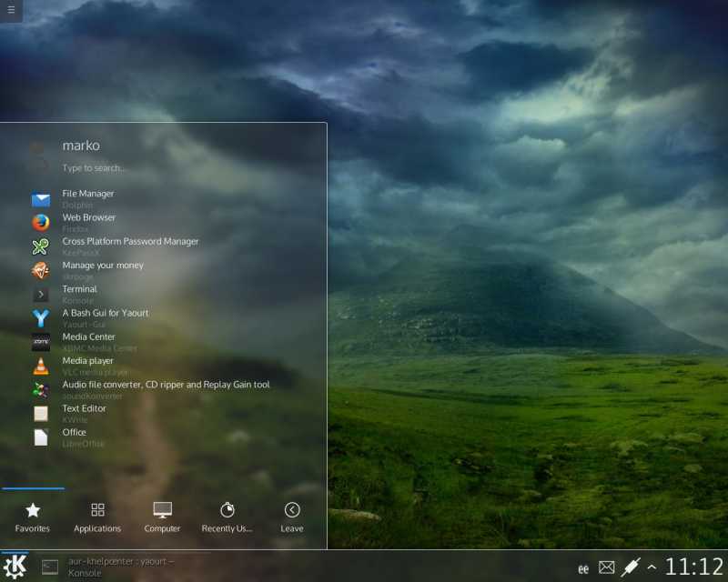This screenshot has width=728, height=582.
Task: Open LibreOffice Office icon
Action: [x=41, y=437]
